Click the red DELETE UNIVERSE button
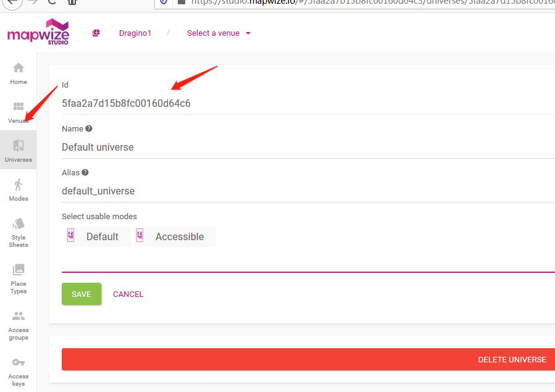The width and height of the screenshot is (555, 392). pyautogui.click(x=308, y=359)
